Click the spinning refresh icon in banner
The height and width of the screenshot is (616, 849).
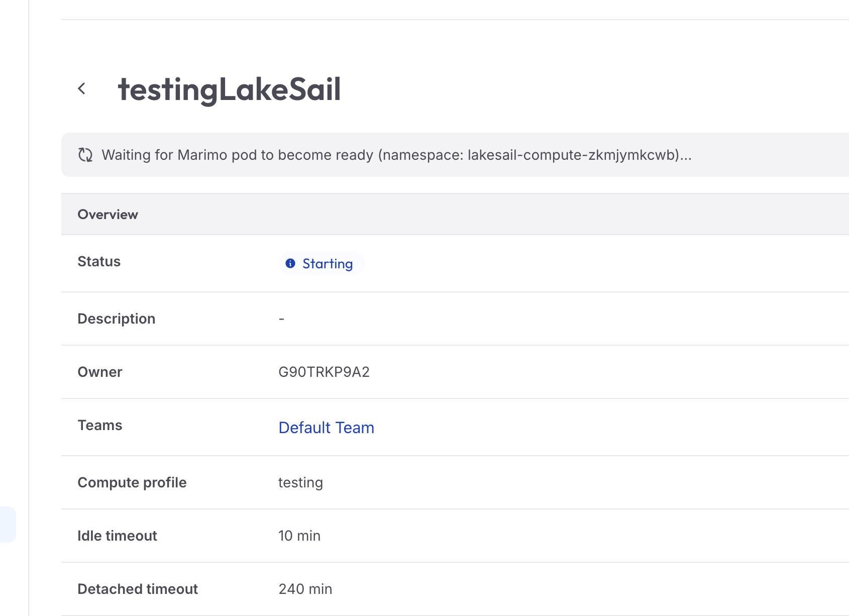pos(85,155)
